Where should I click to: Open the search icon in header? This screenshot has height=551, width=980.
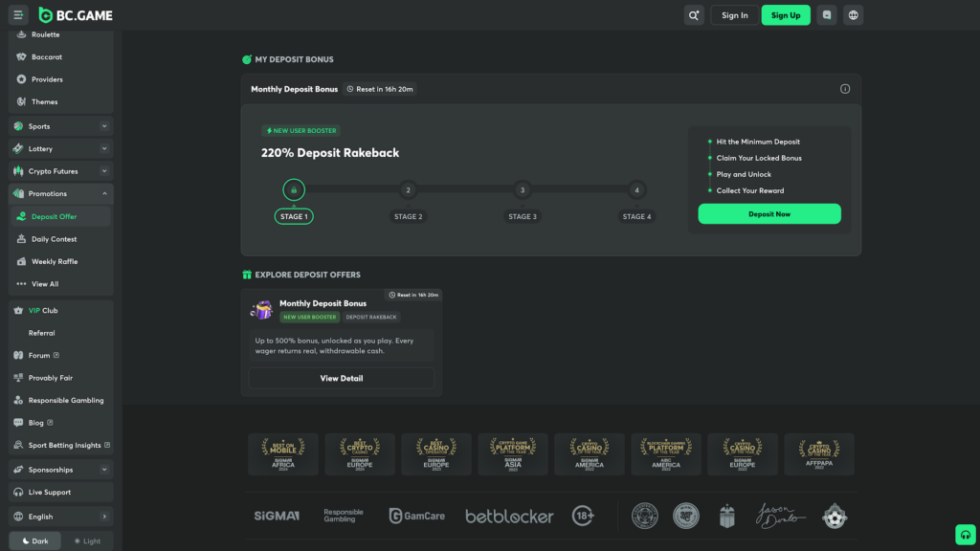click(694, 15)
